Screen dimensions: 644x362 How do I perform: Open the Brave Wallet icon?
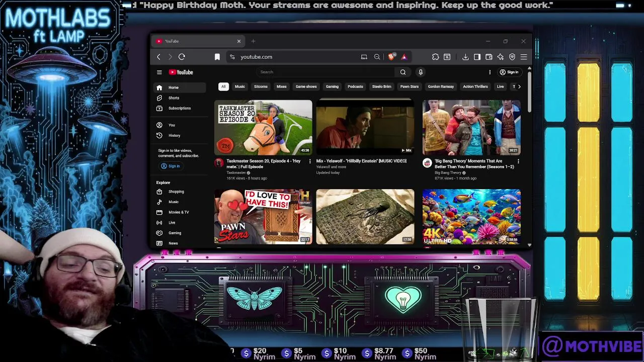[489, 57]
